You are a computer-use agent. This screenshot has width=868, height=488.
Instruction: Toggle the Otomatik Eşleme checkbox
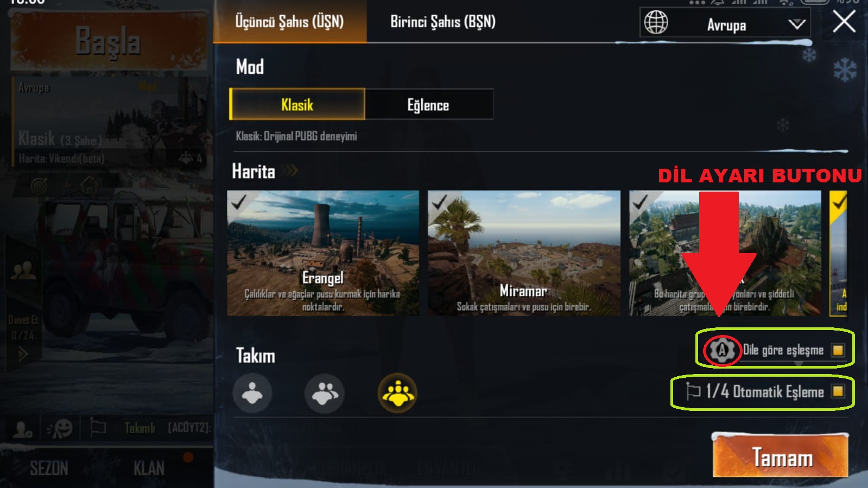(838, 391)
